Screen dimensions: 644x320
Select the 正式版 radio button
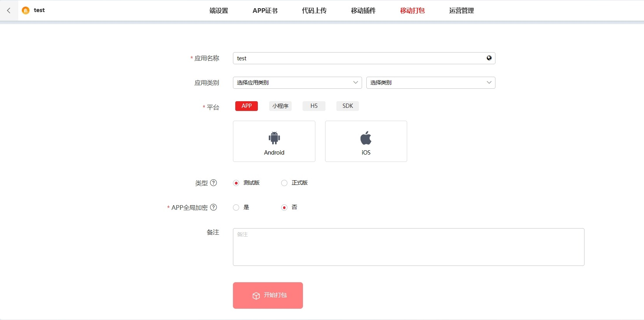coord(284,183)
